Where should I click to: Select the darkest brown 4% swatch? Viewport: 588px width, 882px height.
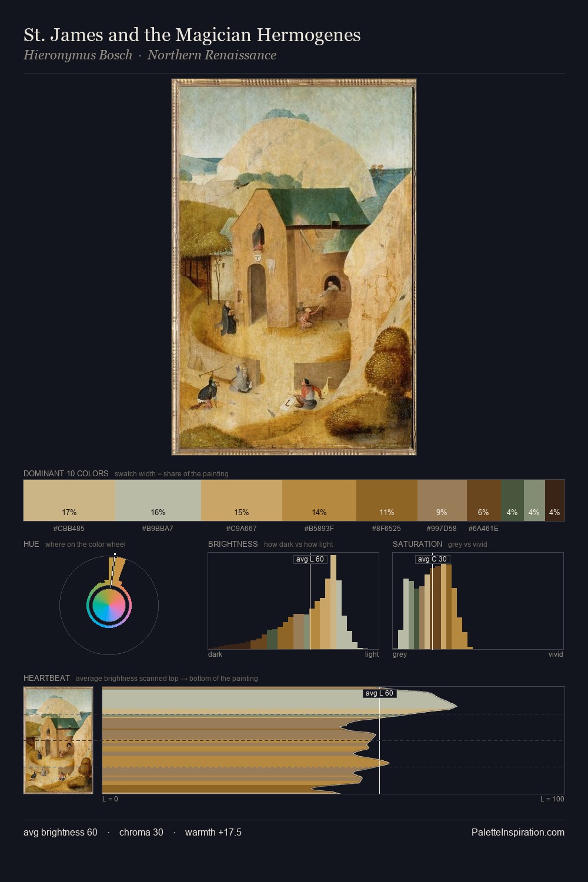click(x=554, y=500)
